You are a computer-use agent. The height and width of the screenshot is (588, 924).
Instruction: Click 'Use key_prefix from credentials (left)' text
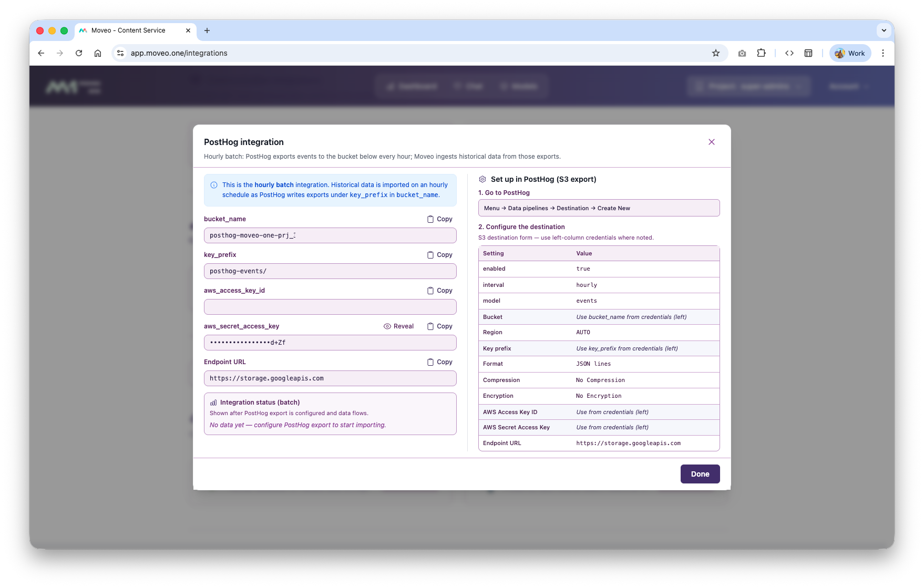[627, 348]
